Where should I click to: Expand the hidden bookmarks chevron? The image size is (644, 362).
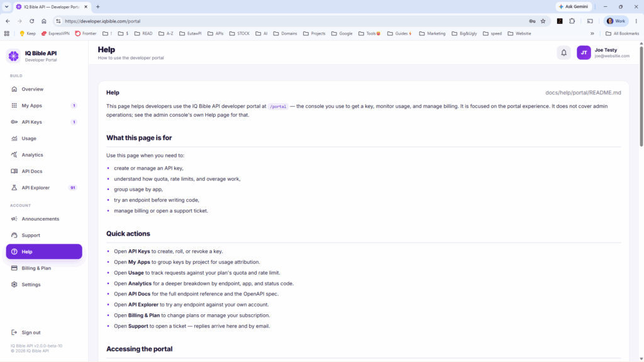coord(592,34)
